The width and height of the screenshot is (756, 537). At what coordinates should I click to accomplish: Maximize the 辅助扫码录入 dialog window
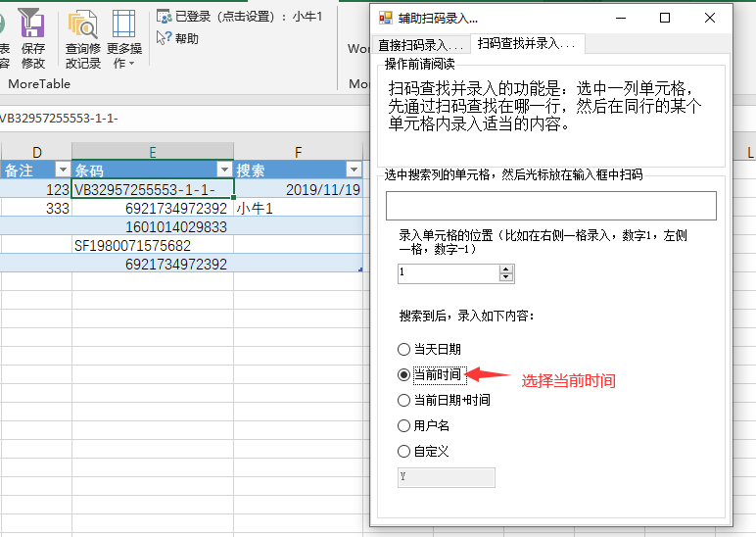pyautogui.click(x=665, y=18)
